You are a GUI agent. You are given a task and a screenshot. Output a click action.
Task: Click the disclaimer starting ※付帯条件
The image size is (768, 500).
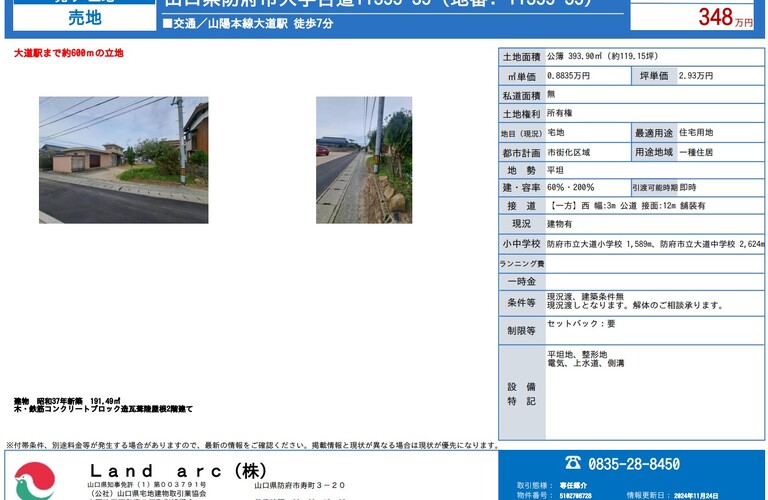tap(252, 445)
